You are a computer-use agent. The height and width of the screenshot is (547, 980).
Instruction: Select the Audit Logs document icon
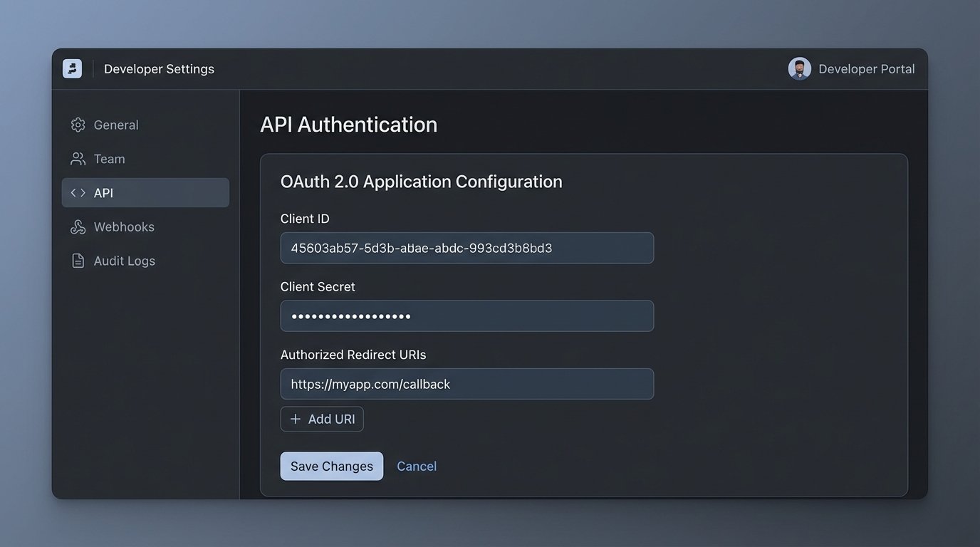(78, 260)
